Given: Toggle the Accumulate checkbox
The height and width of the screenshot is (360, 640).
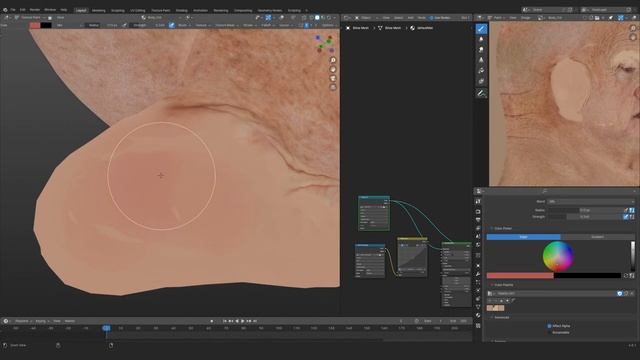Looking at the screenshot, I should point(549,333).
